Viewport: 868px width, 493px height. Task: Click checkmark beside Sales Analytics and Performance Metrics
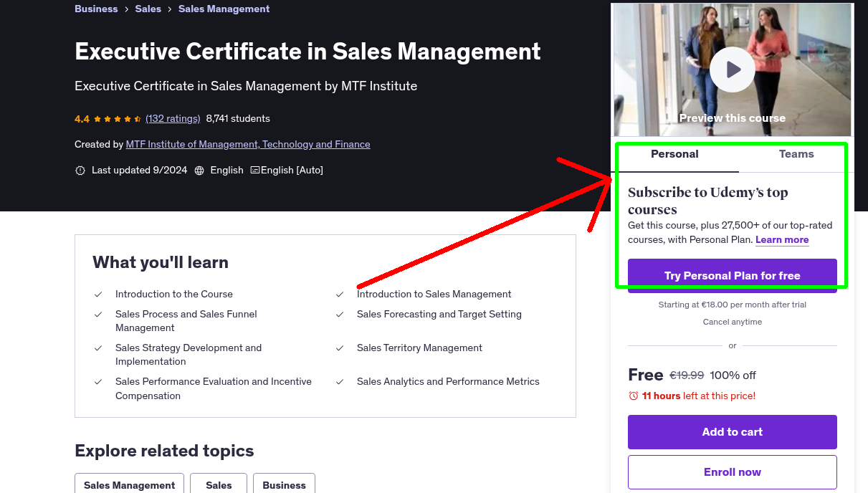coord(340,382)
